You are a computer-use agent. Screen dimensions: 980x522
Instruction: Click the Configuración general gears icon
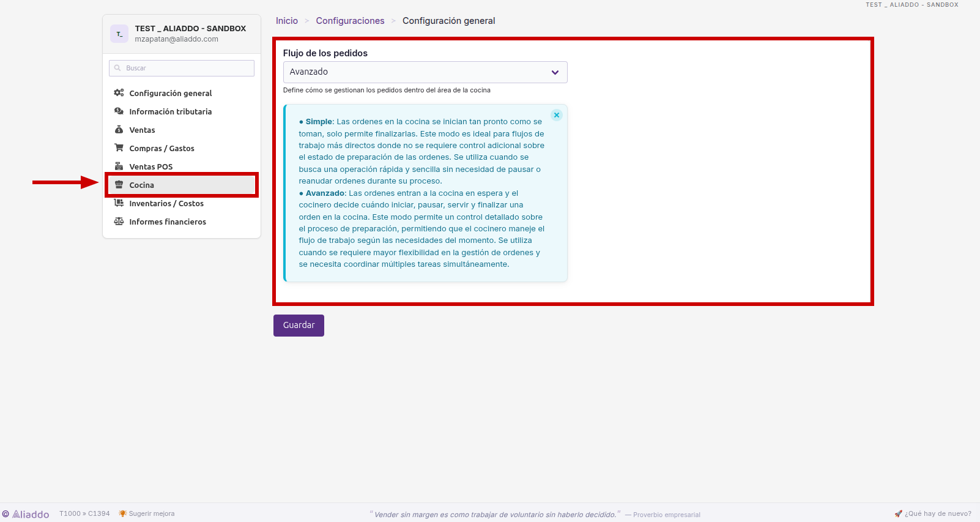pyautogui.click(x=119, y=93)
